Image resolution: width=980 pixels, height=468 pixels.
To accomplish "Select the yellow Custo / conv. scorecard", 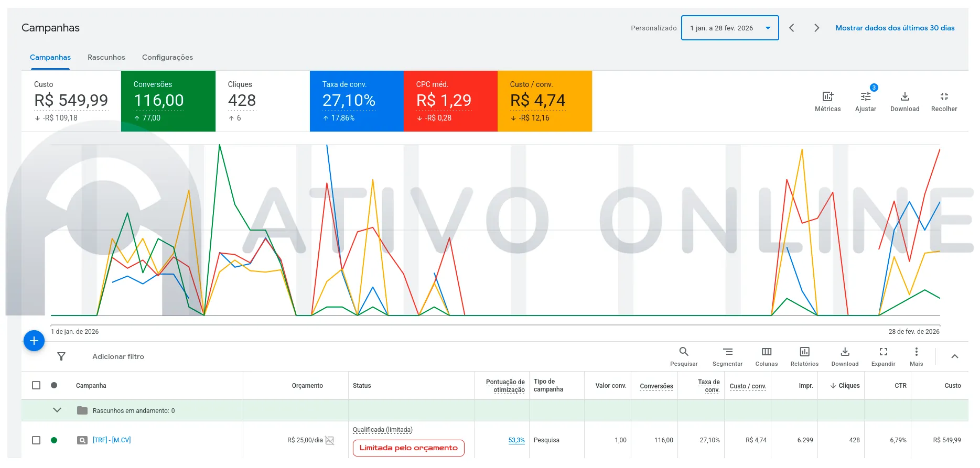I will 545,101.
